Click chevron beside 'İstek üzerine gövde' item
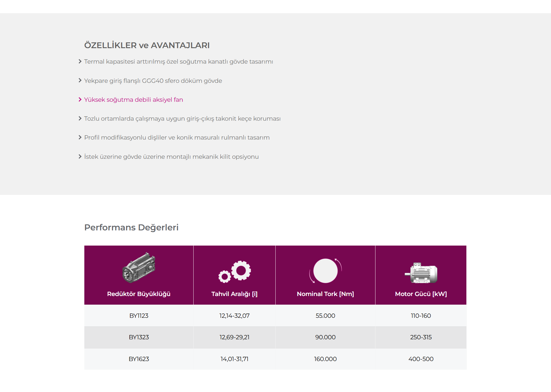 [80, 156]
